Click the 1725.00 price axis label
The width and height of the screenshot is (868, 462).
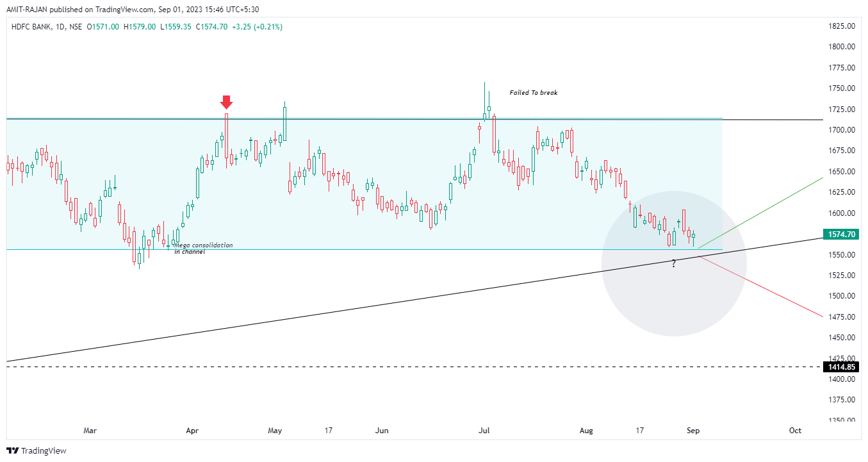pyautogui.click(x=841, y=110)
